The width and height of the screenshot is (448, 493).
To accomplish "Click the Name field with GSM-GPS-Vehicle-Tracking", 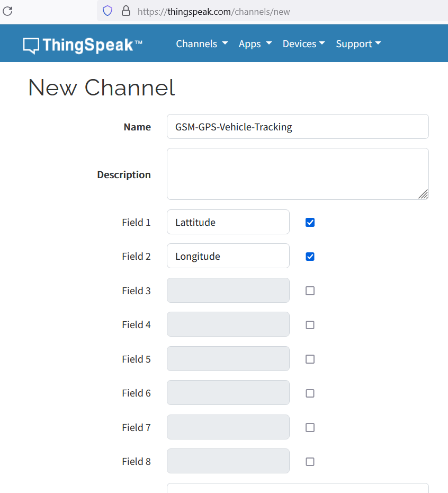I will [298, 126].
